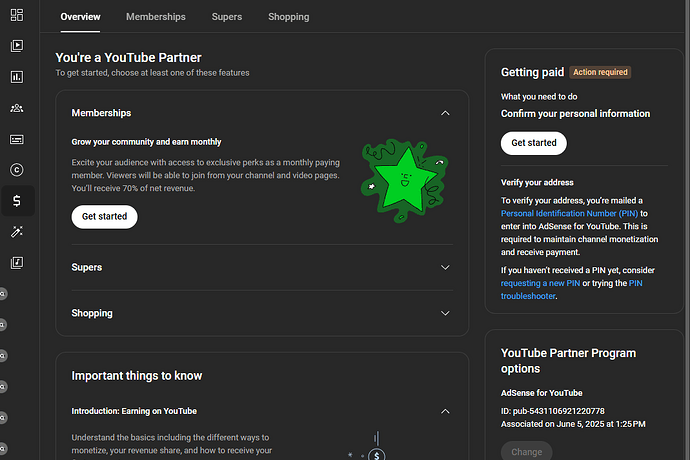Open the Dashboard sidebar icon
The image size is (690, 460).
click(x=17, y=14)
